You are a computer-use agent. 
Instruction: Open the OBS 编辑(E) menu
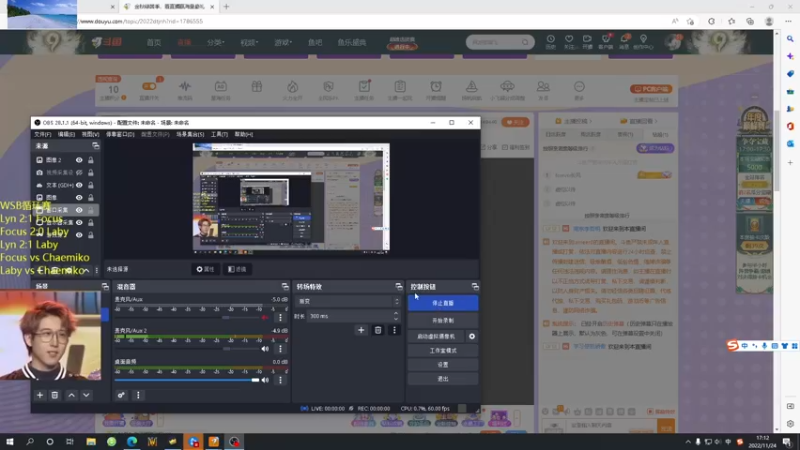click(x=66, y=134)
